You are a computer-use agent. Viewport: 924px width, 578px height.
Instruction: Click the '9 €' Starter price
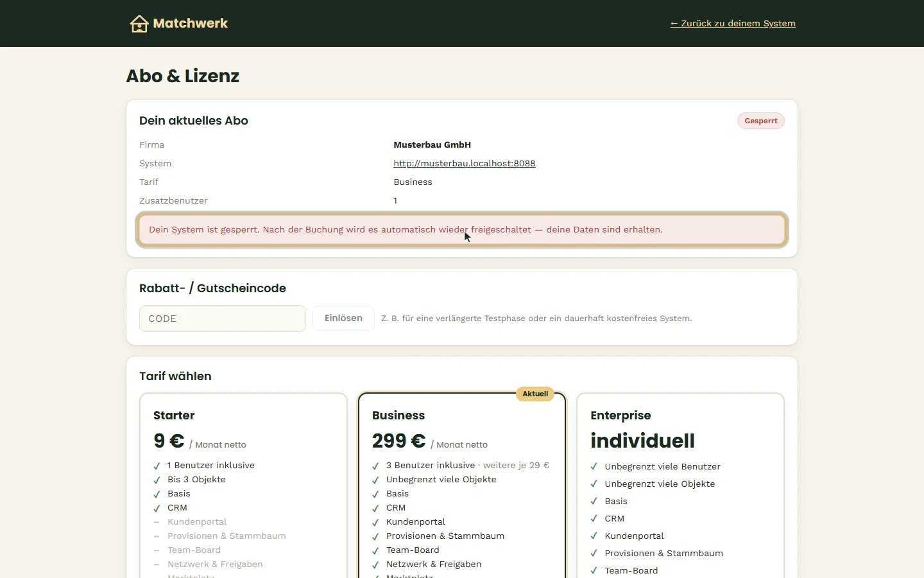pyautogui.click(x=169, y=441)
